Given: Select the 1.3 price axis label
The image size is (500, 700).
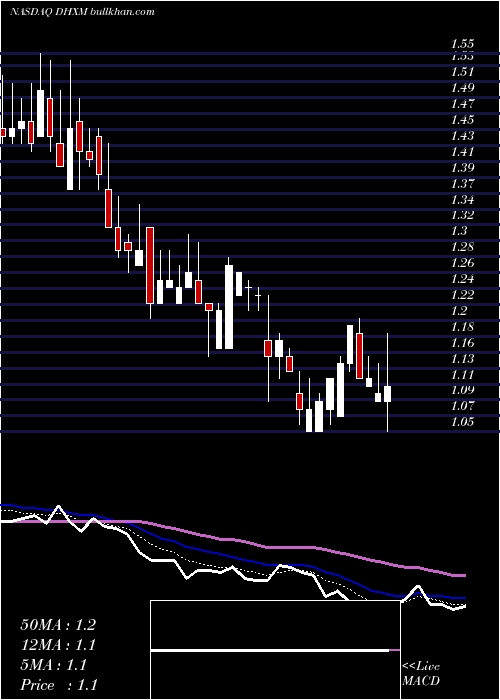Looking at the screenshot, I should [x=459, y=231].
